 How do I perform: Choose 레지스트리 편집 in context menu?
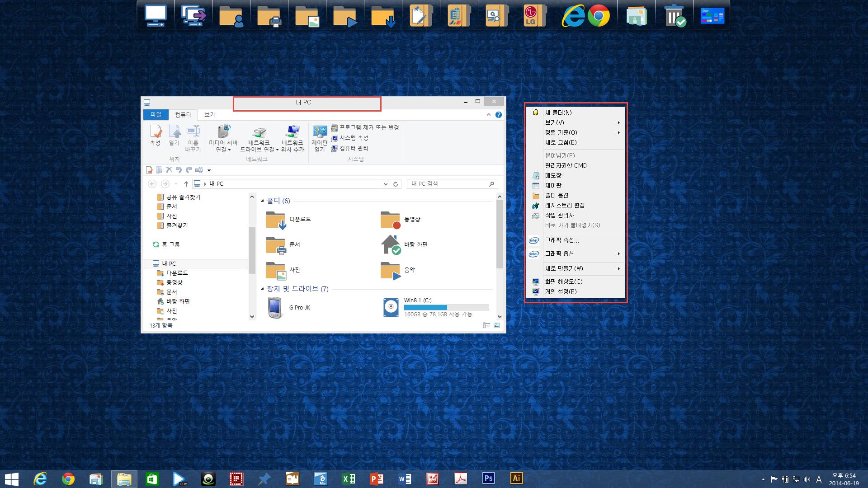click(576, 205)
